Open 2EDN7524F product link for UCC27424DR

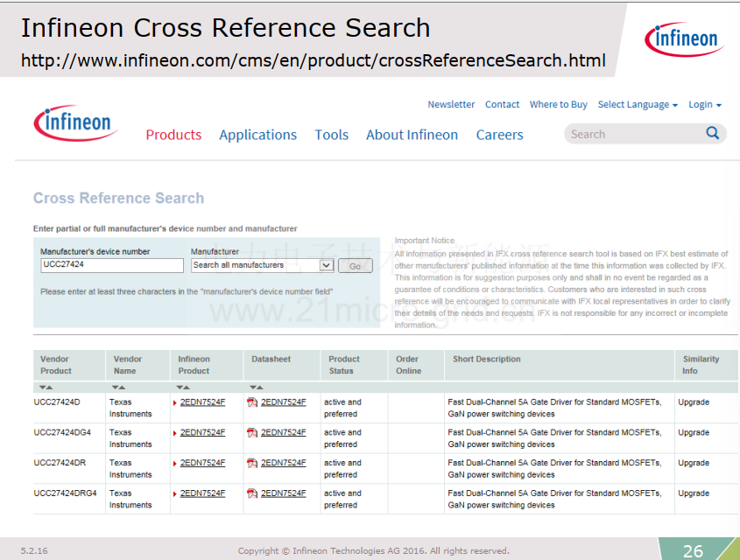pyautogui.click(x=202, y=463)
